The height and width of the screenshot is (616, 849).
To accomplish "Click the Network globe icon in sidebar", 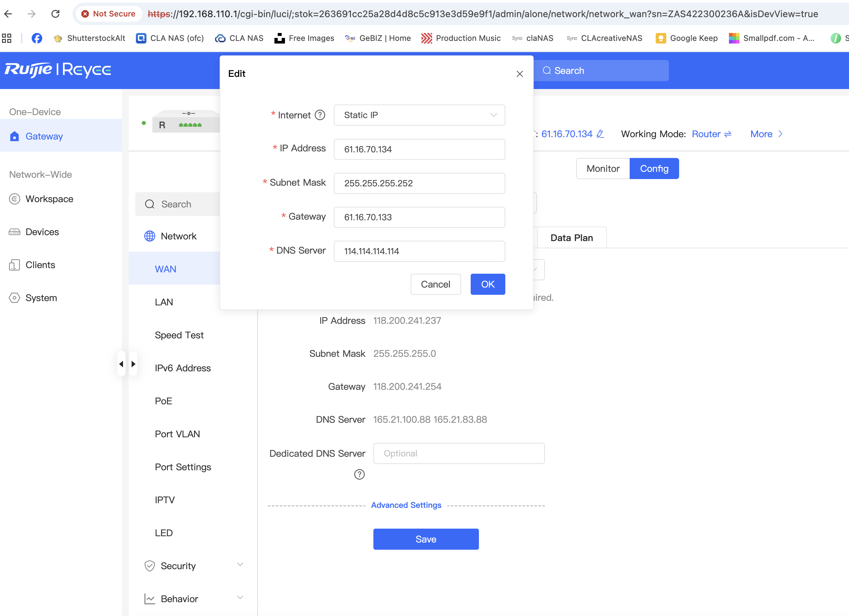I will point(149,236).
